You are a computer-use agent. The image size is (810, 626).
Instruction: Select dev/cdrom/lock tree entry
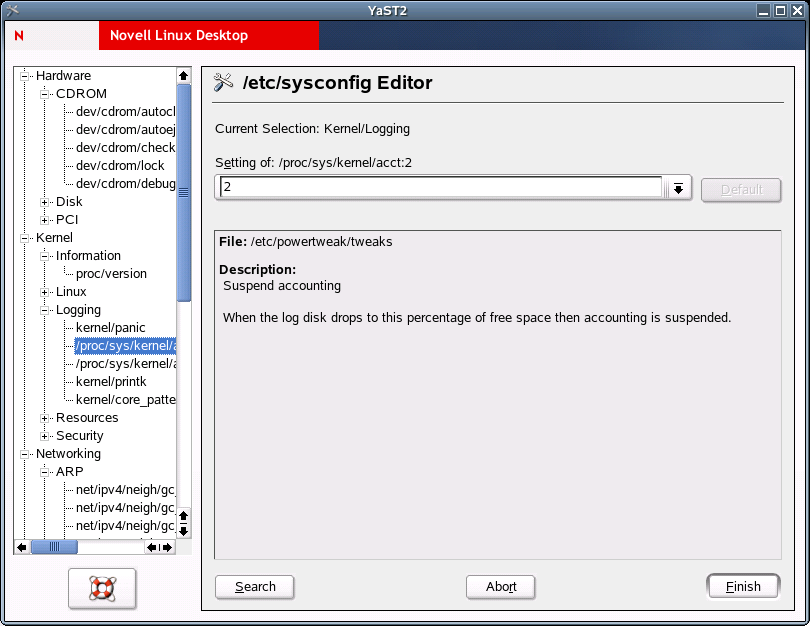[120, 166]
